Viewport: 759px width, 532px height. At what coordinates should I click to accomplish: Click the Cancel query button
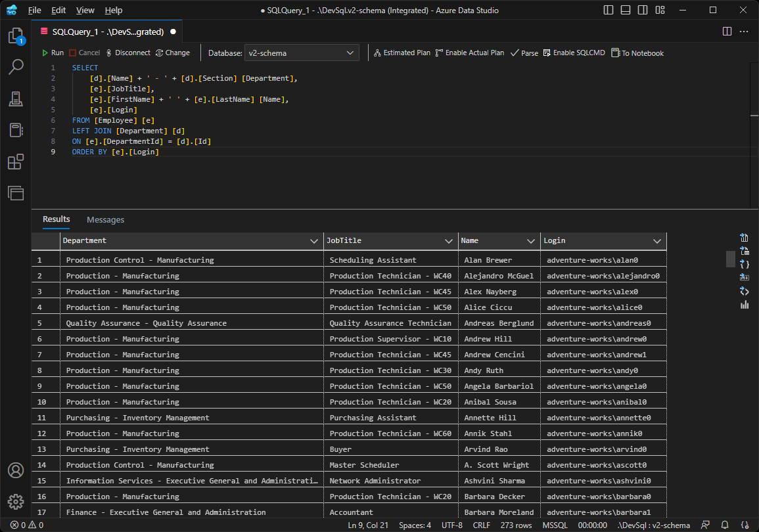point(85,53)
